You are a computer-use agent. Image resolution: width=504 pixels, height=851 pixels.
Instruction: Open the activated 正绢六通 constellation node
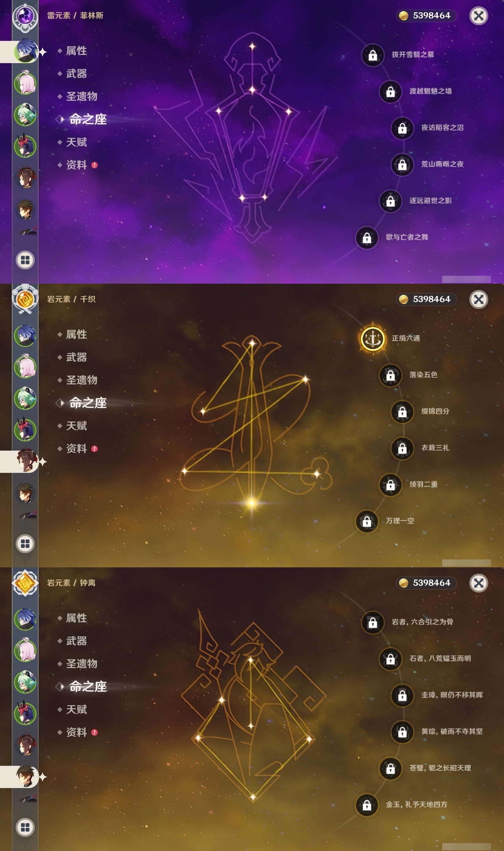[372, 338]
